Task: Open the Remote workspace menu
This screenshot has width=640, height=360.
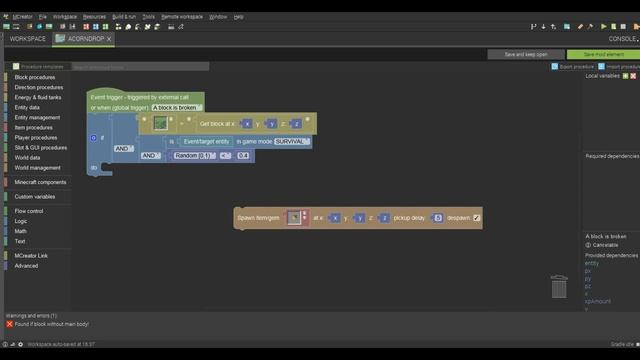Action: (x=182, y=17)
